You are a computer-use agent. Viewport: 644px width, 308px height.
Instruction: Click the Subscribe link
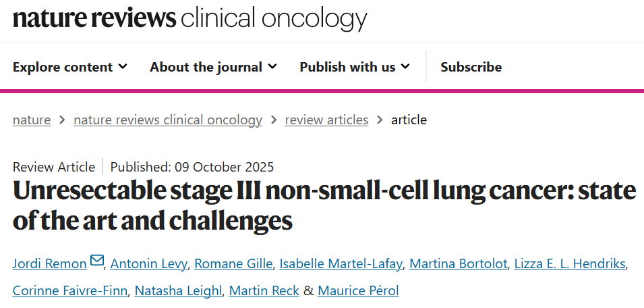[471, 67]
